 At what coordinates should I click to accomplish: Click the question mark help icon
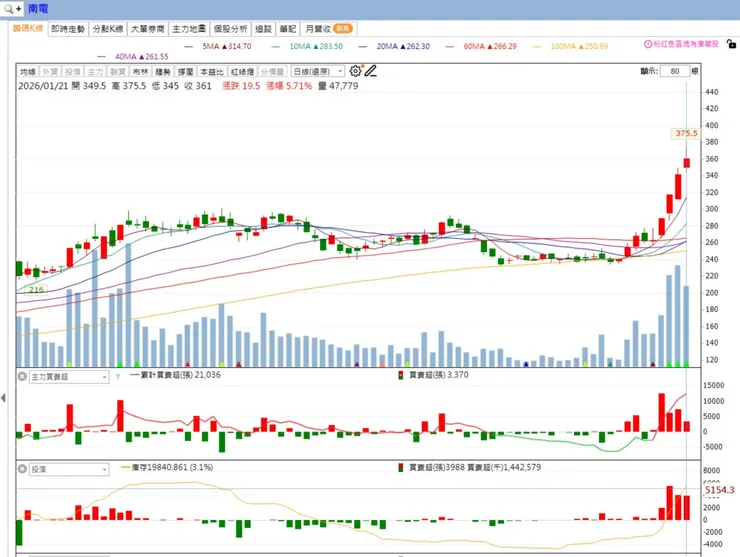tap(118, 377)
